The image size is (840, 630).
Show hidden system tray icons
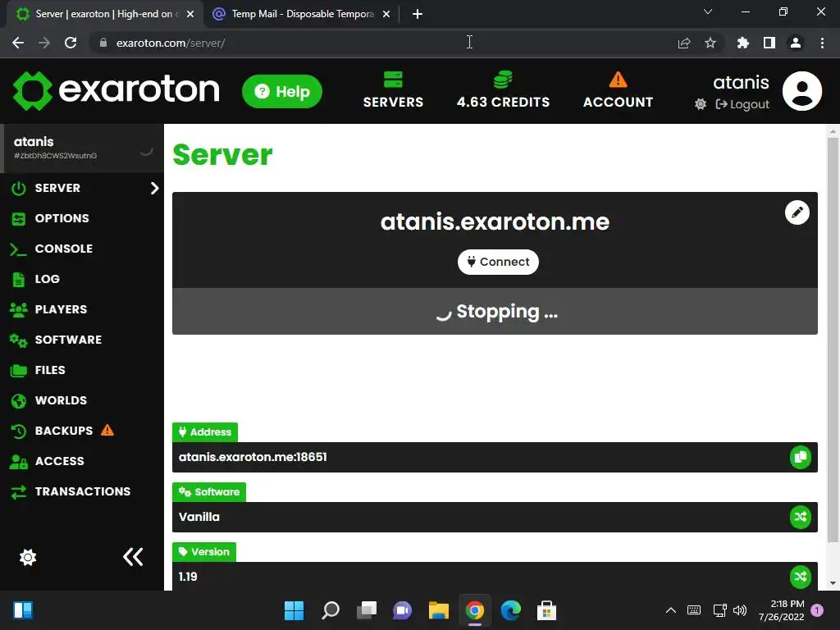coord(671,610)
